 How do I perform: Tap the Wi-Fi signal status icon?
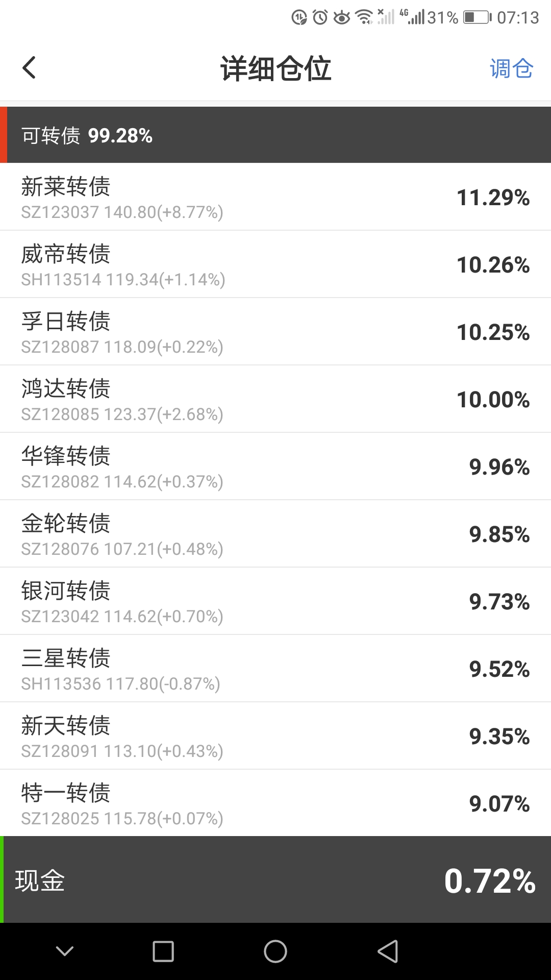click(x=364, y=17)
